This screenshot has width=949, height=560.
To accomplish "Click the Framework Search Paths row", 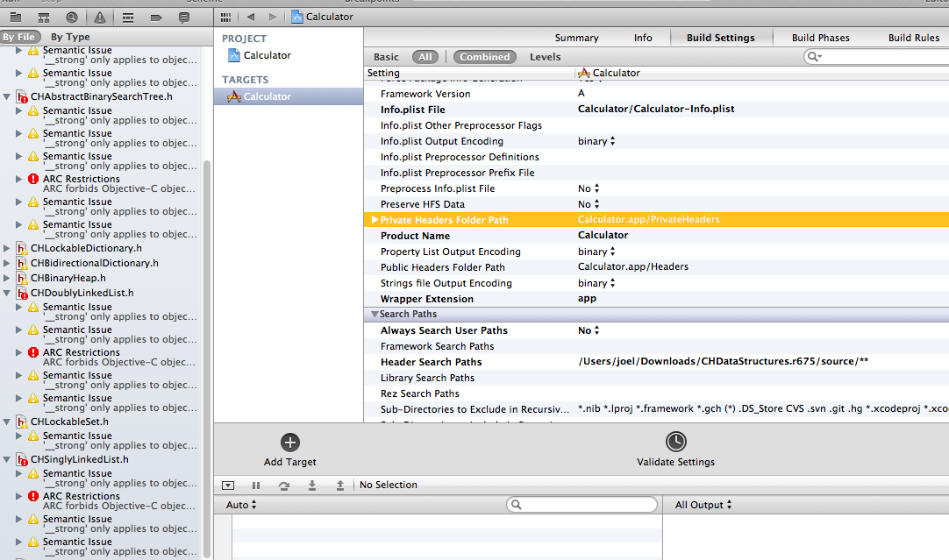I will (x=656, y=346).
